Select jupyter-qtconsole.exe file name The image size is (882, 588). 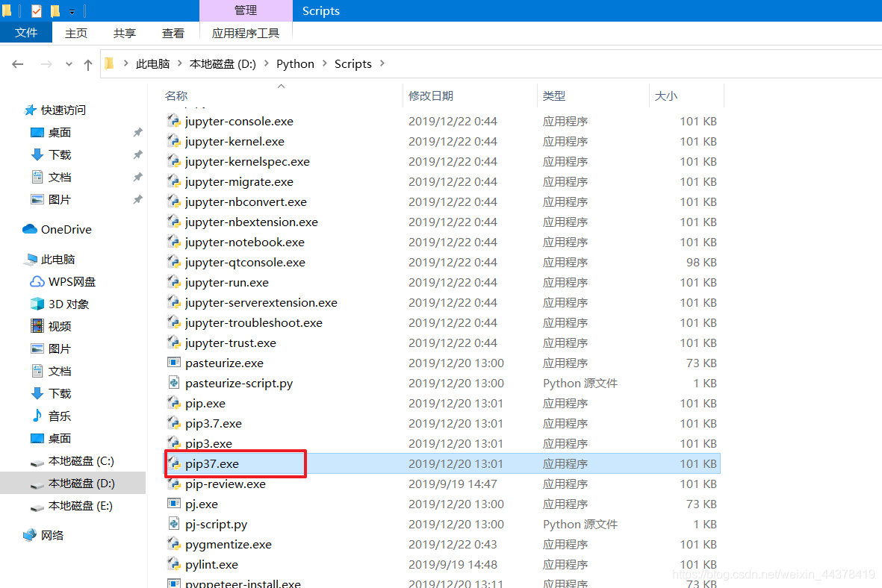[245, 263]
